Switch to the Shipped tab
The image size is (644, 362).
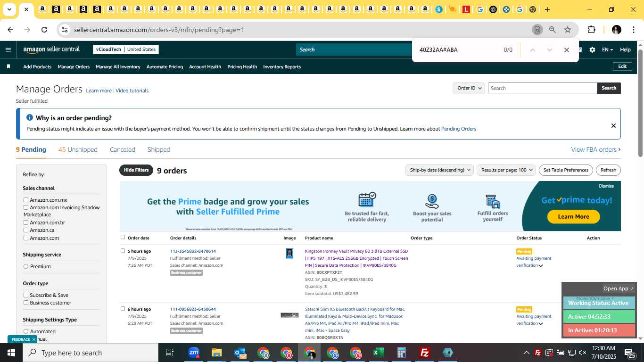[x=159, y=149]
